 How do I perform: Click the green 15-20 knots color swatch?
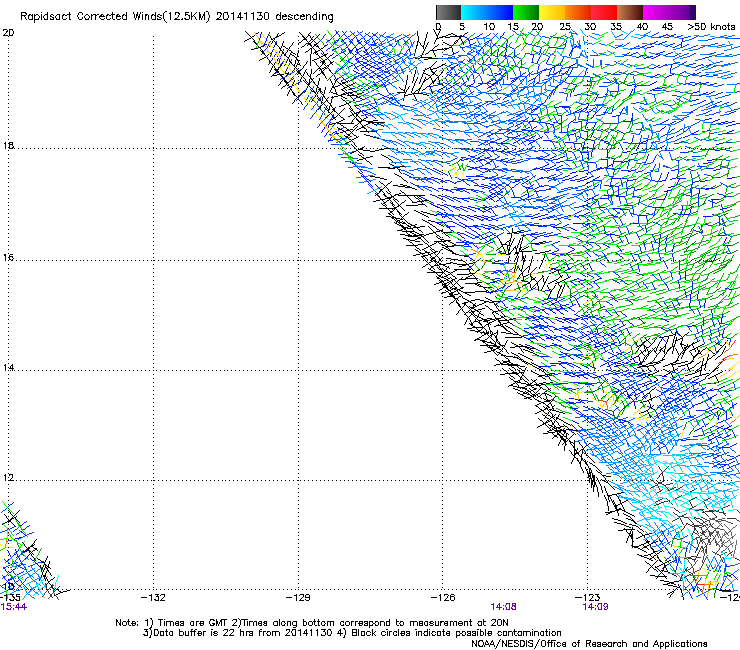point(526,12)
